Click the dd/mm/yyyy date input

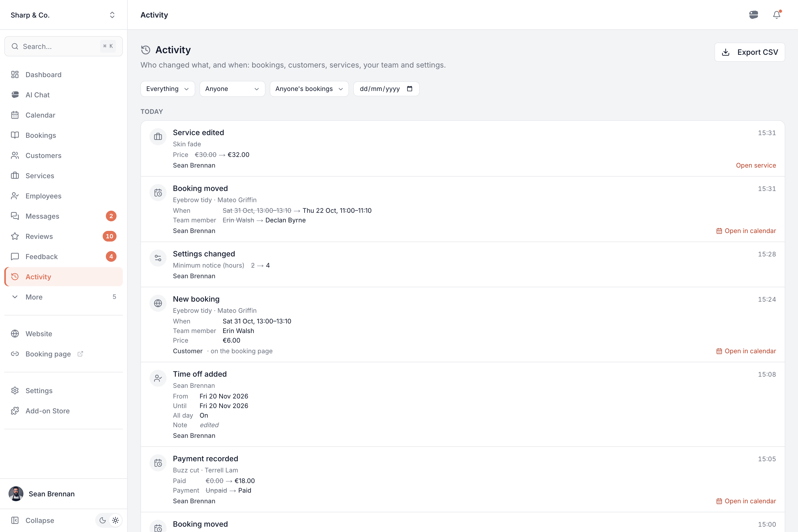(x=386, y=89)
